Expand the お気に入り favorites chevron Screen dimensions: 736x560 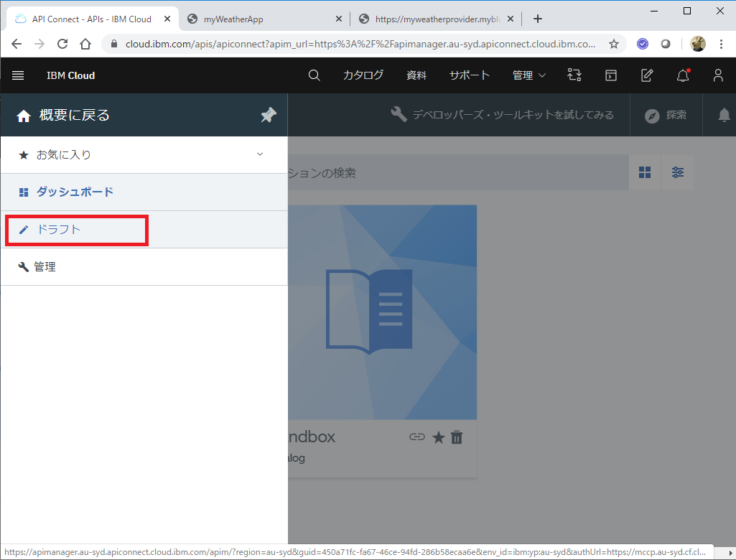point(260,154)
